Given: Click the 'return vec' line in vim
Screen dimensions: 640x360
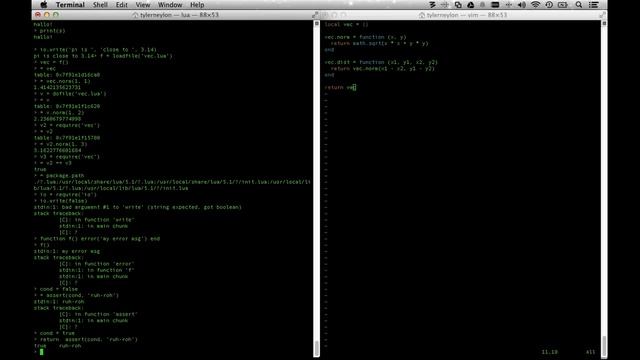Looking at the screenshot, I should coord(340,87).
